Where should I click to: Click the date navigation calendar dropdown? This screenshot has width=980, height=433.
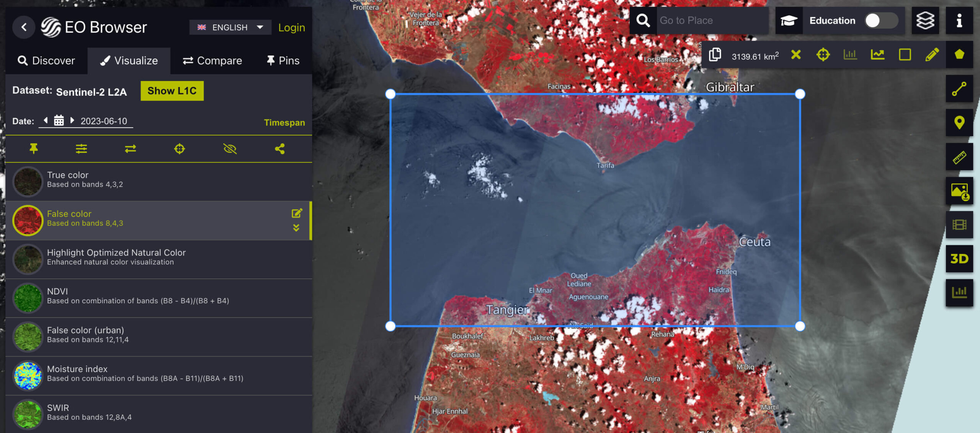pos(59,120)
